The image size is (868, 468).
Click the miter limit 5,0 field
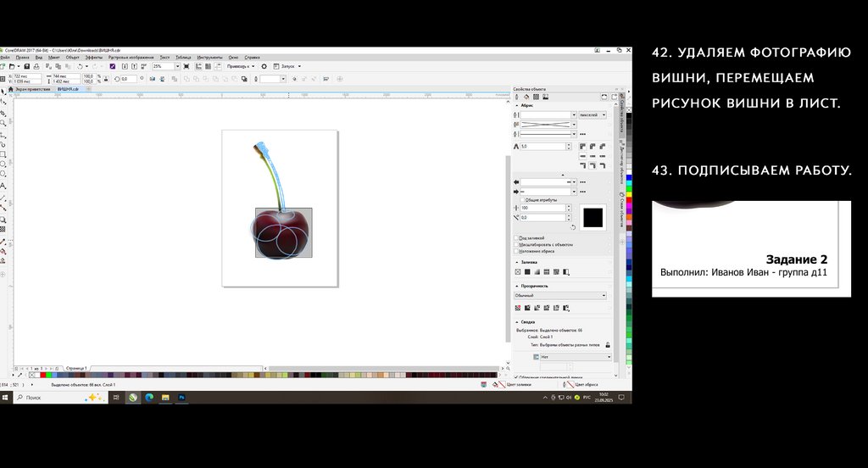pyautogui.click(x=542, y=146)
